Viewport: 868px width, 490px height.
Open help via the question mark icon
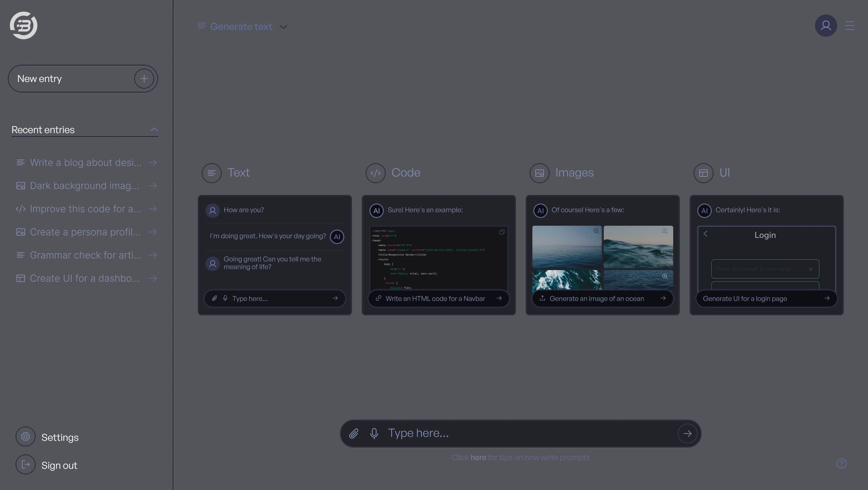click(841, 464)
